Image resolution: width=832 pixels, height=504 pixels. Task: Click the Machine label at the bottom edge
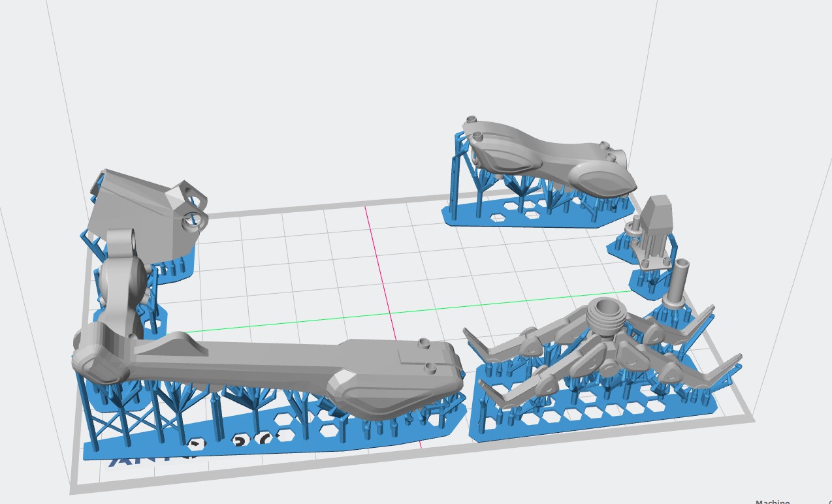(773, 501)
